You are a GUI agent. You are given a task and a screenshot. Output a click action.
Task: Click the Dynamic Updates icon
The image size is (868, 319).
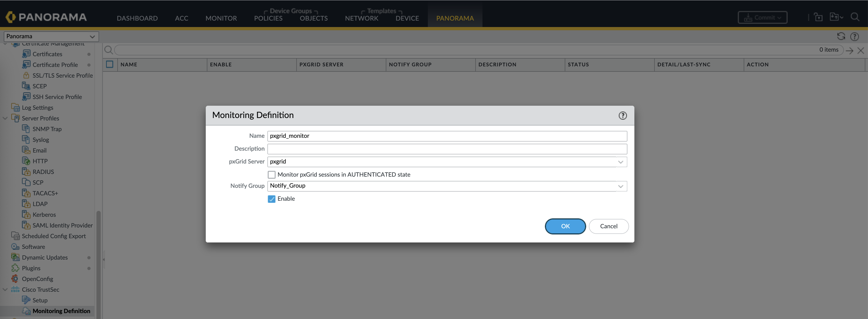15,257
